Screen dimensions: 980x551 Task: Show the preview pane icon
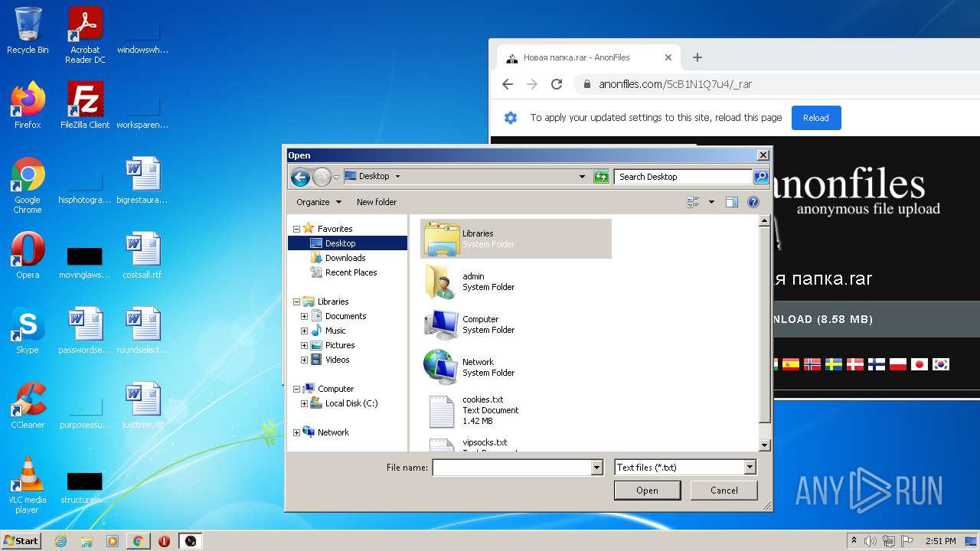(x=732, y=202)
